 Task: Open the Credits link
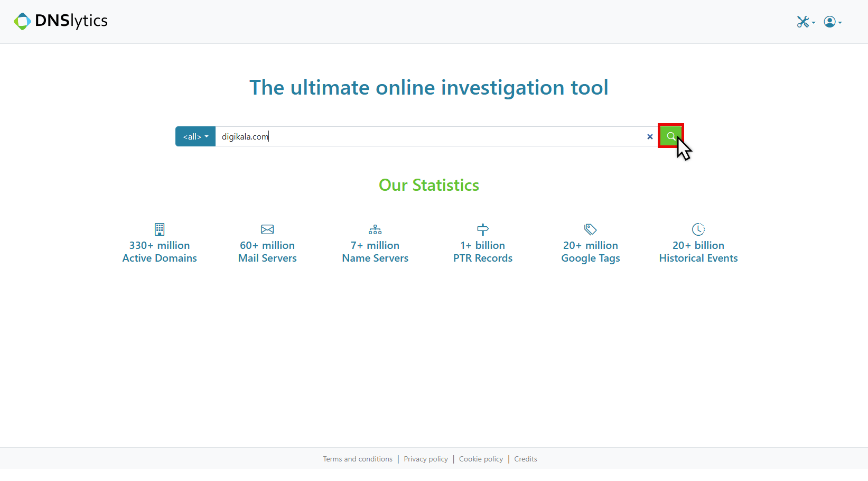pos(526,459)
